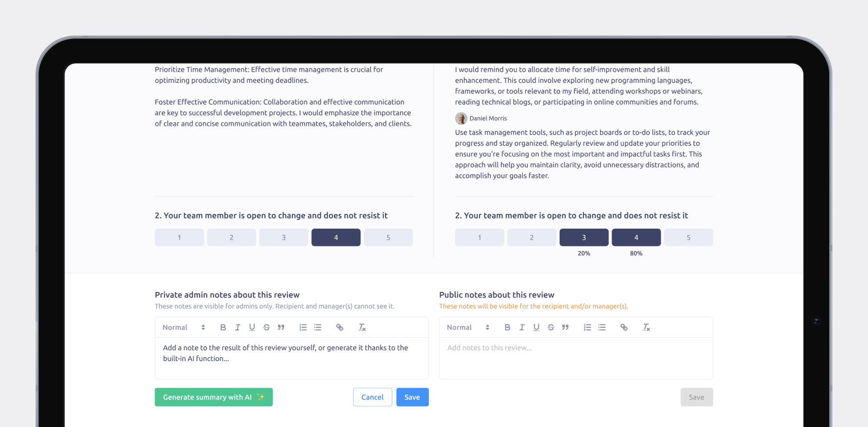Underline text in public notes editor

(x=536, y=327)
